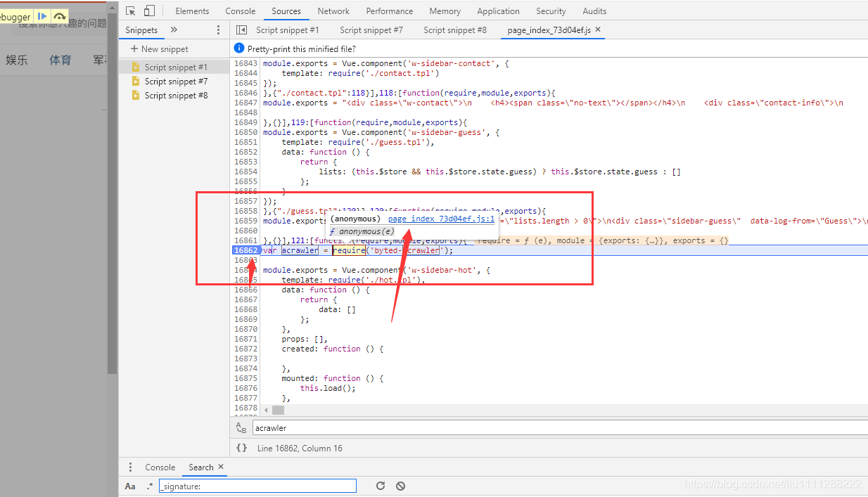The width and height of the screenshot is (868, 497).
Task: Click the refresh search results icon
Action: pos(381,486)
